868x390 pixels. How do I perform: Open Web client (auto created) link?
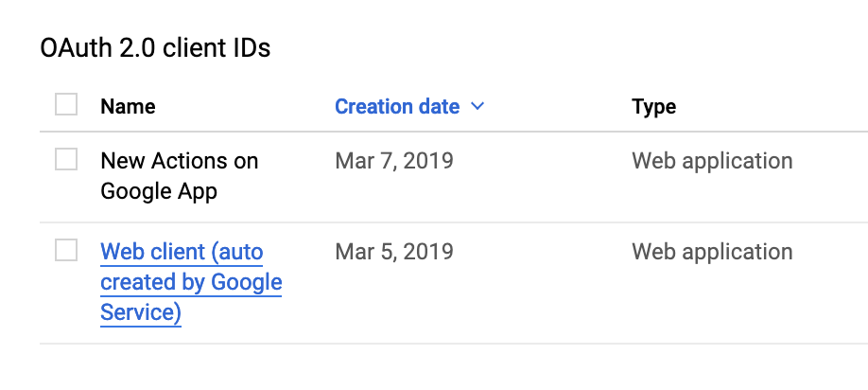(191, 282)
